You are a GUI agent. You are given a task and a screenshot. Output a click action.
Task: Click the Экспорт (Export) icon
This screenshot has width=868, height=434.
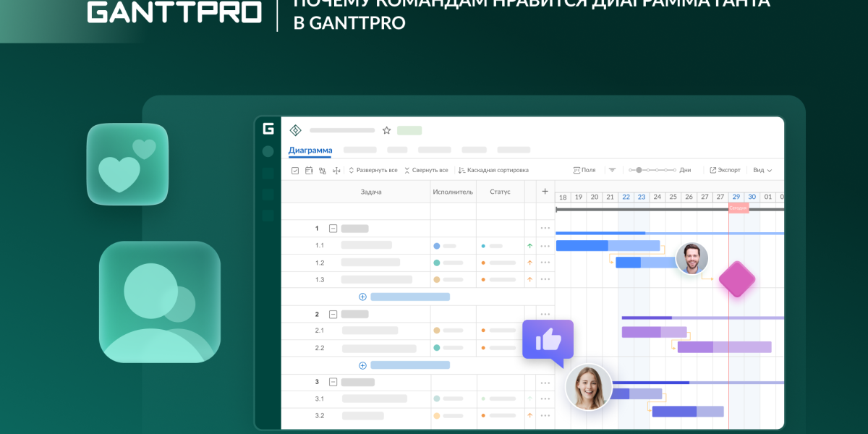[725, 169]
